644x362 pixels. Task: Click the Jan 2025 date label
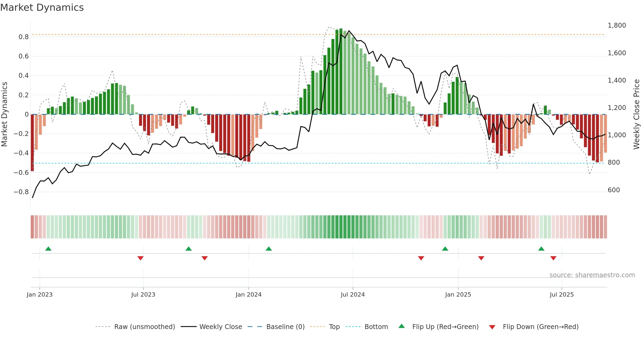458,294
